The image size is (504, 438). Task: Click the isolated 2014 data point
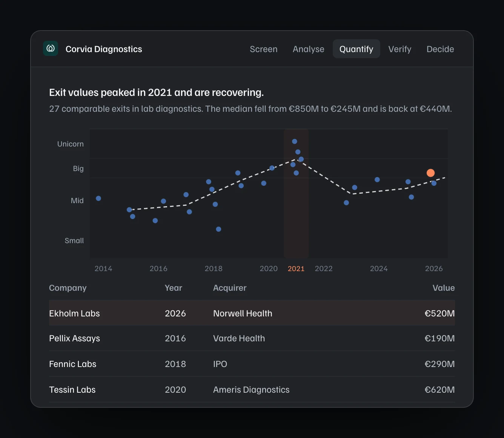[x=98, y=199]
